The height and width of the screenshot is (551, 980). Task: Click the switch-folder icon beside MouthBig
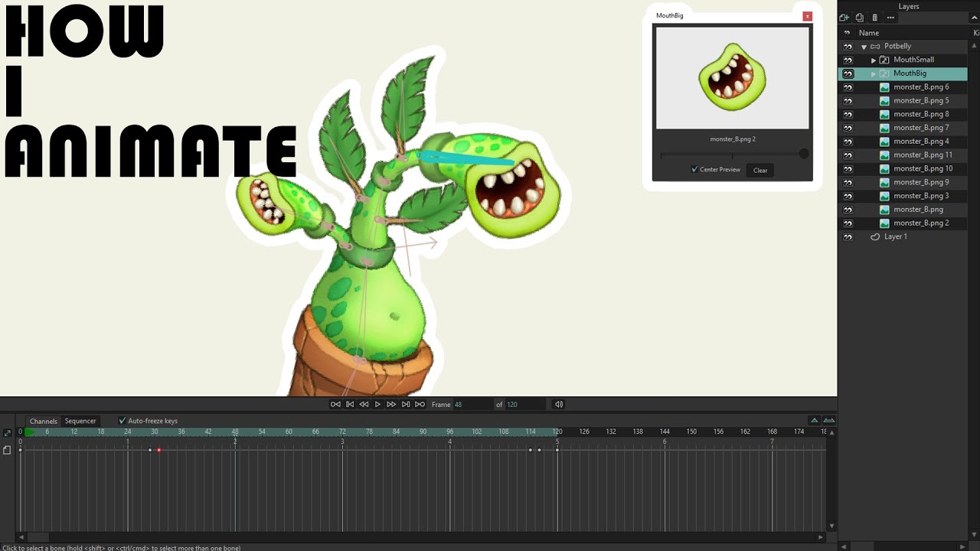884,73
